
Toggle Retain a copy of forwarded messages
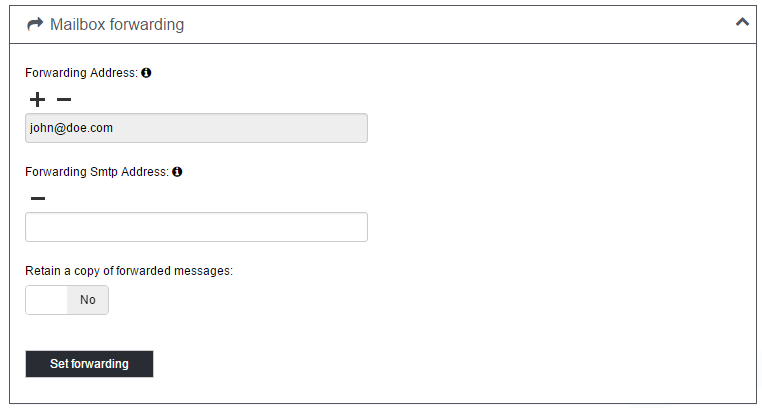[67, 300]
